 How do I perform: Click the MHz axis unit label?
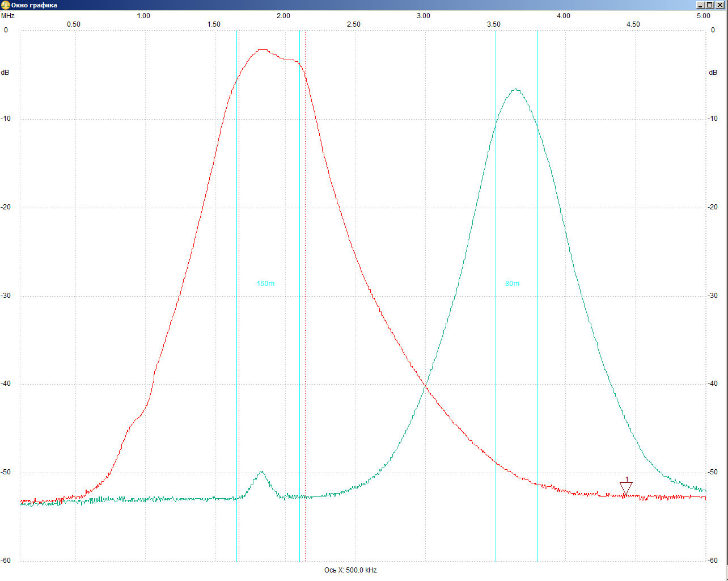point(8,16)
